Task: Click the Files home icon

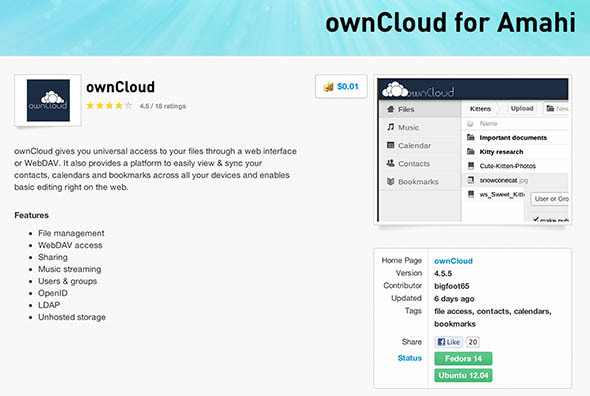Action: click(x=391, y=109)
